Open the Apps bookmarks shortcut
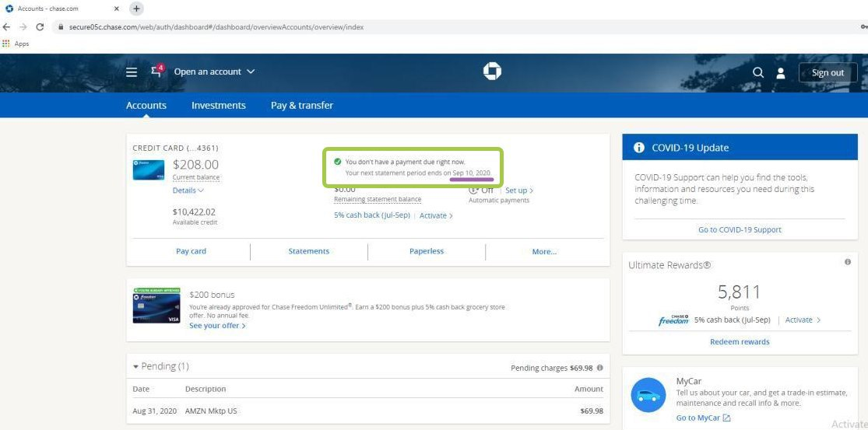868x430 pixels. pyautogui.click(x=16, y=44)
